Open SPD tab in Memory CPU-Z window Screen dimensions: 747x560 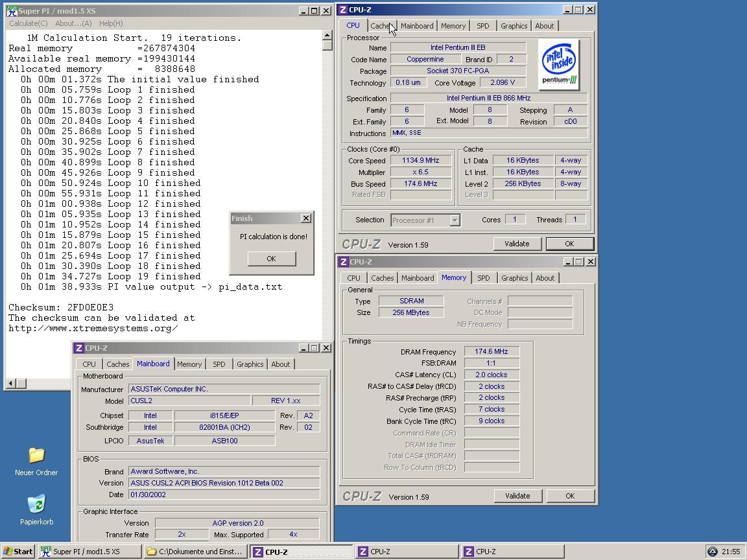[484, 278]
